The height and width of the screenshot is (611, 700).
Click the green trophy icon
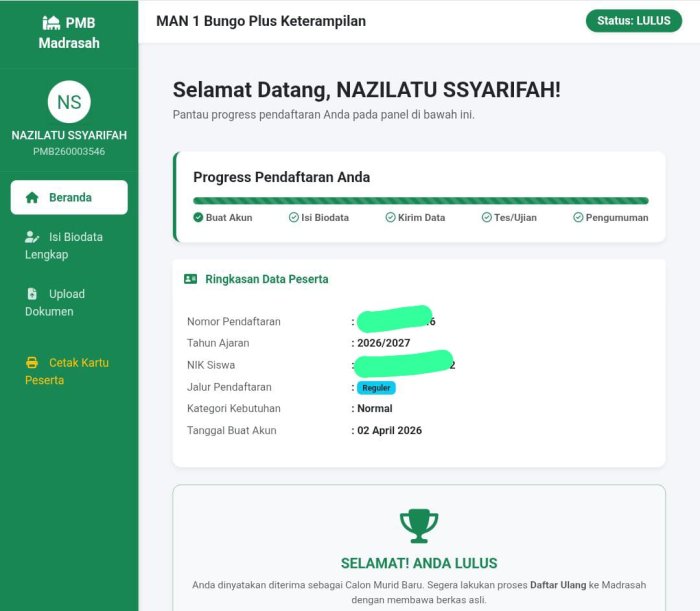click(419, 526)
